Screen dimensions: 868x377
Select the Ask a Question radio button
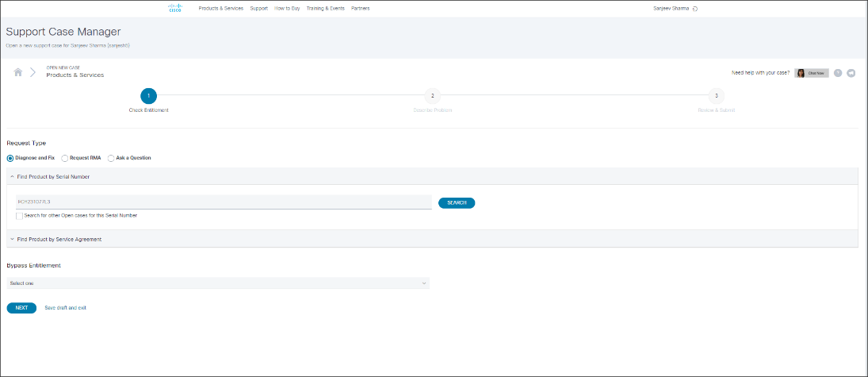coord(111,158)
